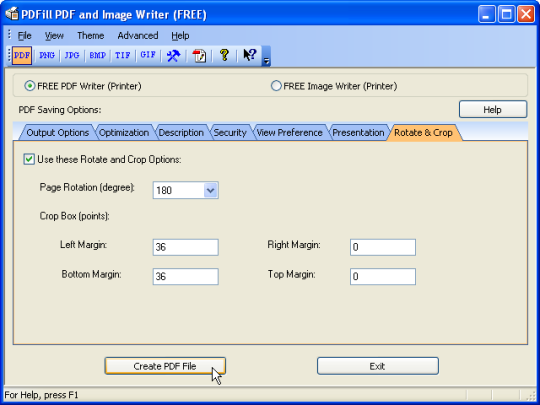The image size is (540, 405).
Task: Click the 'For Help, press F1' status text
Action: pos(41,395)
